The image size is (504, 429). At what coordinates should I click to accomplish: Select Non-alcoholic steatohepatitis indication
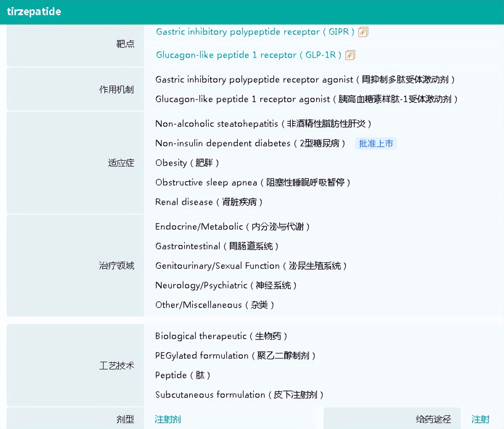(263, 124)
